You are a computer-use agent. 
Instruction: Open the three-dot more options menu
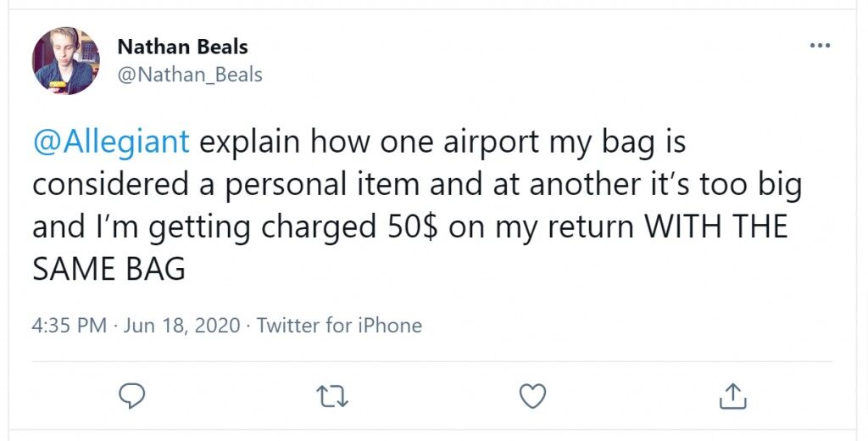point(820,46)
